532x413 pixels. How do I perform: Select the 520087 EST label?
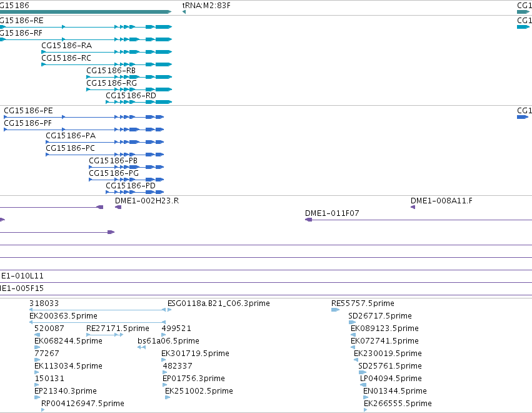click(x=49, y=329)
